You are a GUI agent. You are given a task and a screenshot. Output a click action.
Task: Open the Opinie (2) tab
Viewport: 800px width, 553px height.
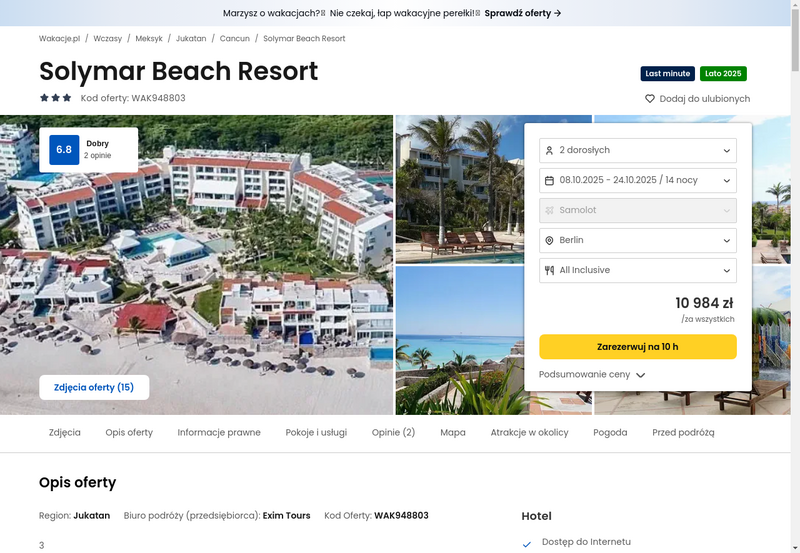coord(393,433)
